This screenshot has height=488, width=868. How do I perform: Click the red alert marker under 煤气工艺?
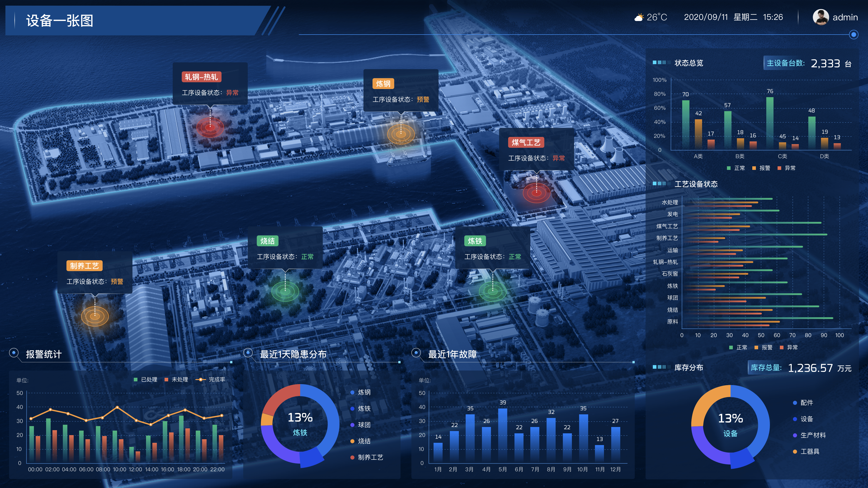[x=536, y=193]
